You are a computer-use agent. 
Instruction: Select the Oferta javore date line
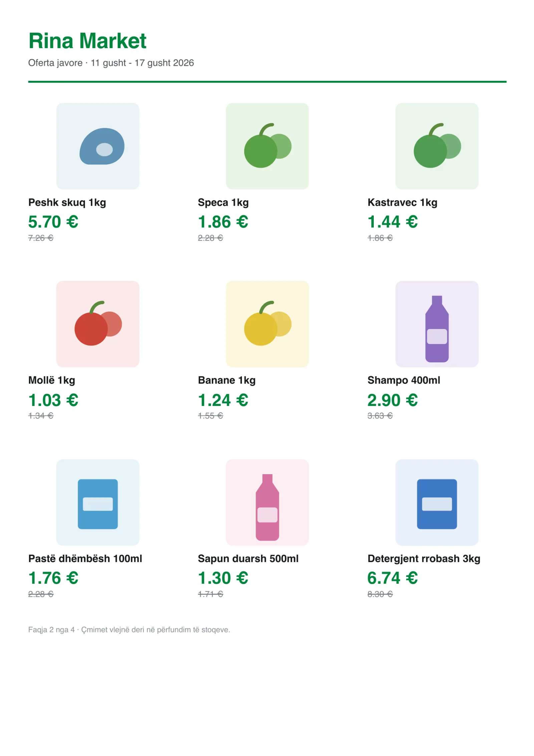point(111,63)
